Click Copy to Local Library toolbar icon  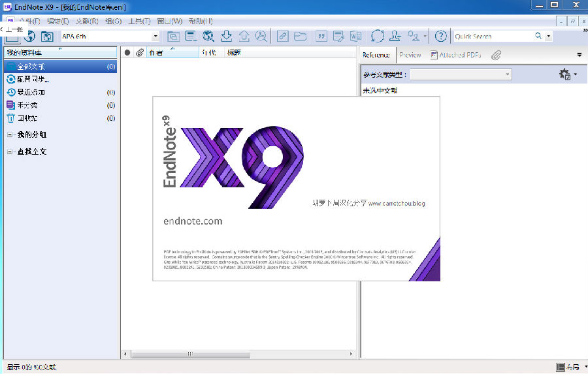173,37
